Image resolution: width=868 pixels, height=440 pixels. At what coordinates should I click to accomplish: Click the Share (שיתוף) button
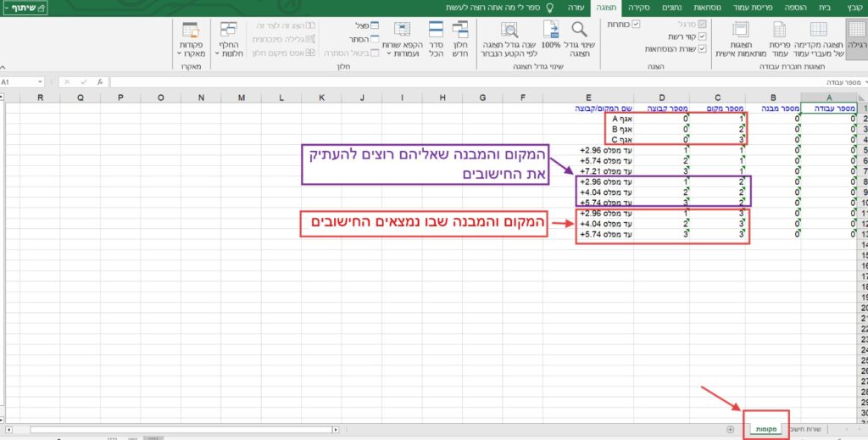25,7
